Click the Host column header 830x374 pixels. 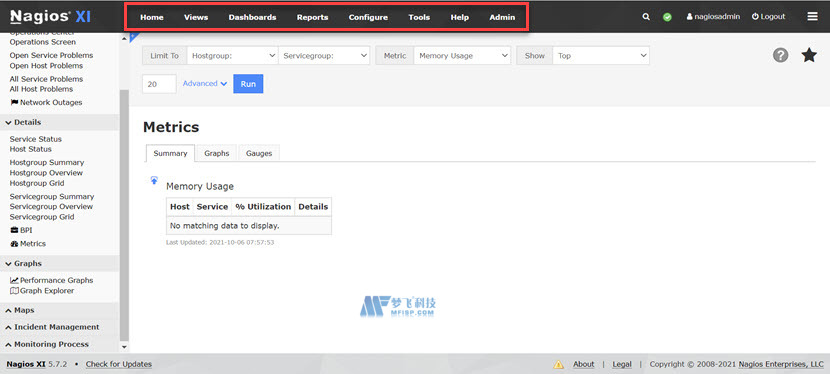pyautogui.click(x=180, y=206)
